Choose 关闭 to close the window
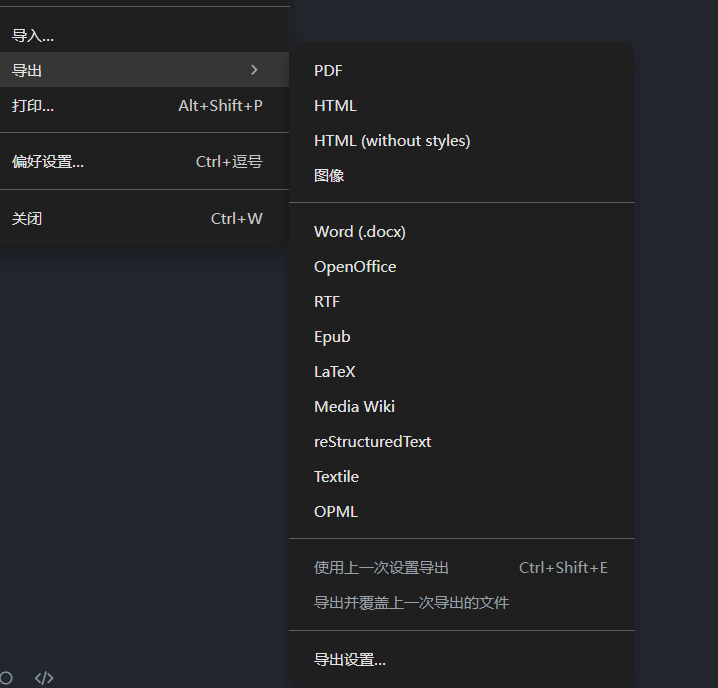 pyautogui.click(x=27, y=219)
